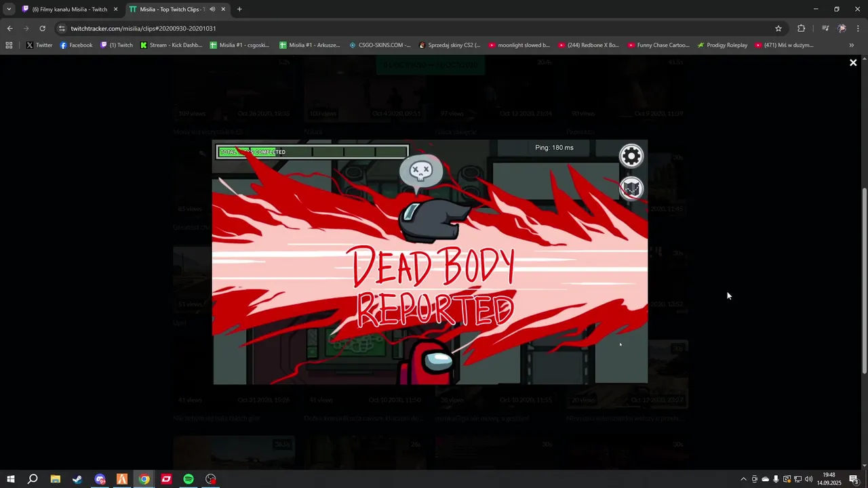Open the volume control in system tray
Screen dimensions: 868x488
coord(808,479)
